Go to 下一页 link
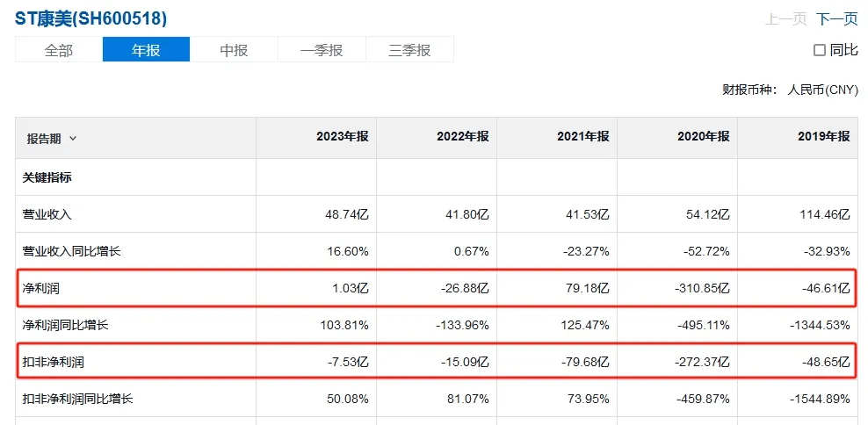 [x=836, y=18]
